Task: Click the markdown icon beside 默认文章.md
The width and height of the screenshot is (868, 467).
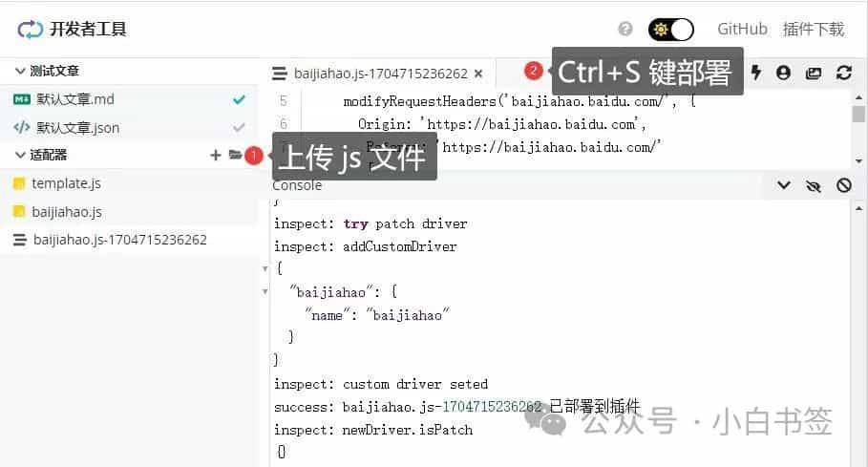Action: [x=22, y=99]
